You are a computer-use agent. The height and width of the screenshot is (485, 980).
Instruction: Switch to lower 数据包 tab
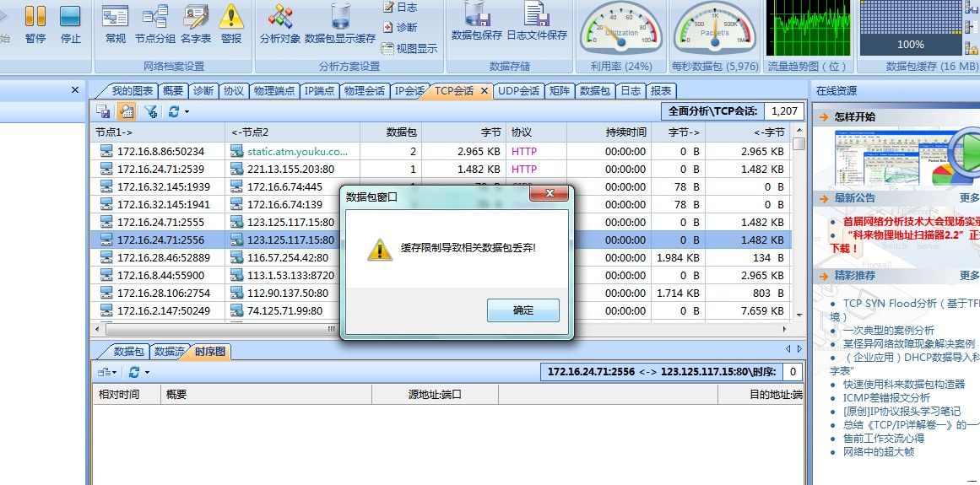[129, 352]
